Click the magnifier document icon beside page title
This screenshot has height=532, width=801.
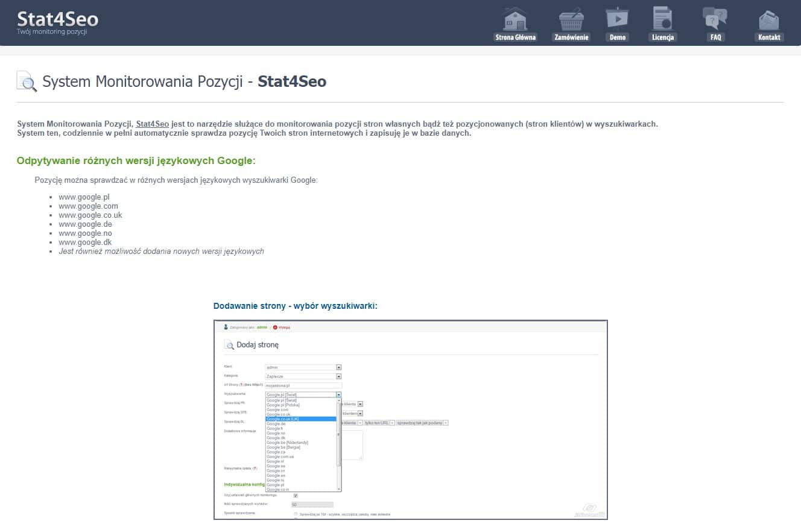(x=27, y=81)
